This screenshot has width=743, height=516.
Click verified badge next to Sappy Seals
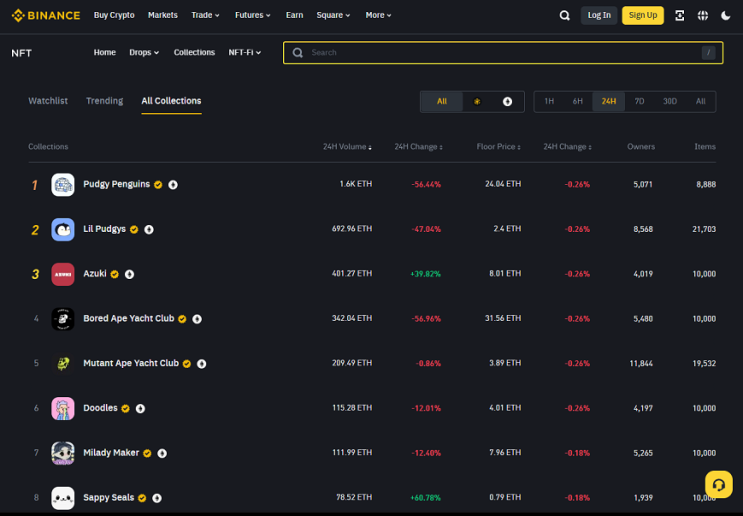pos(142,498)
